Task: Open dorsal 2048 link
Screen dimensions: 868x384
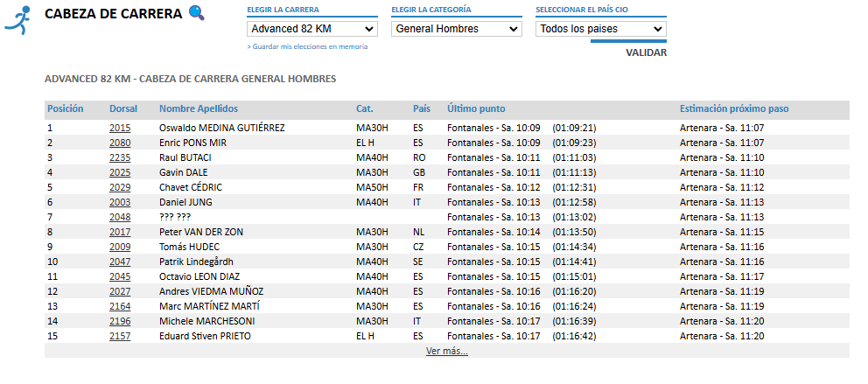Action: pyautogui.click(x=120, y=217)
